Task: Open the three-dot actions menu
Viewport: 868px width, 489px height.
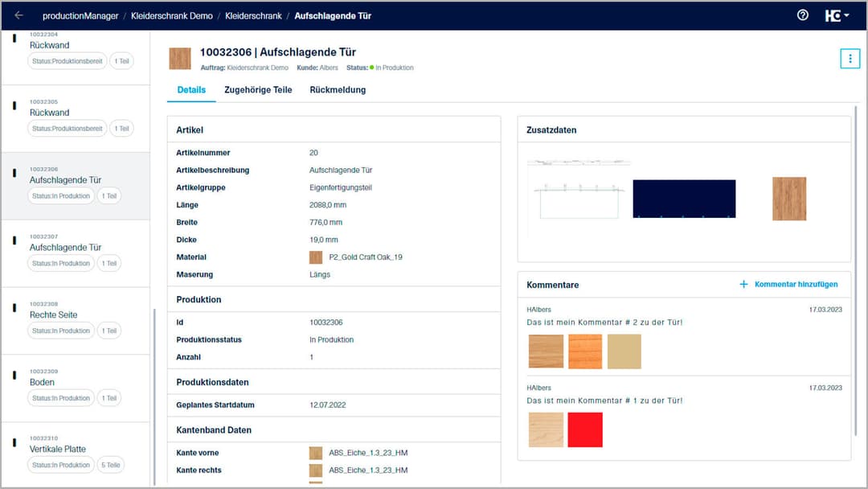Action: (850, 58)
